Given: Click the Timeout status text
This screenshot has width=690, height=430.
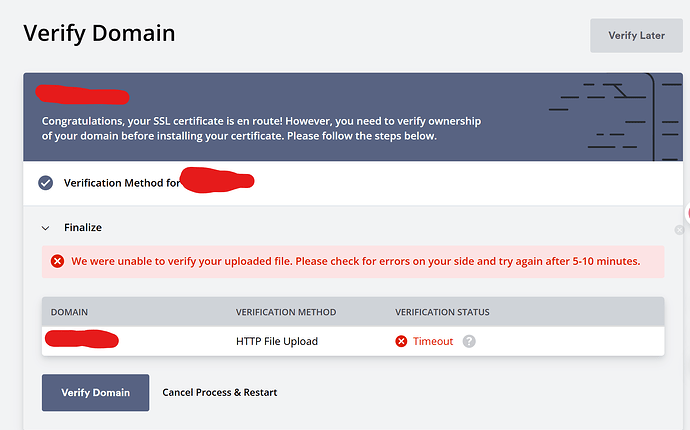Looking at the screenshot, I should 432,341.
